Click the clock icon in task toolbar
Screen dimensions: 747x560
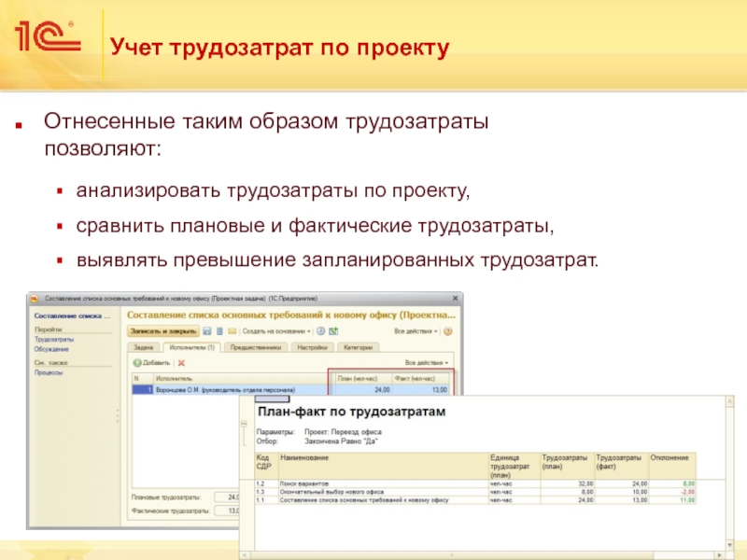(320, 331)
